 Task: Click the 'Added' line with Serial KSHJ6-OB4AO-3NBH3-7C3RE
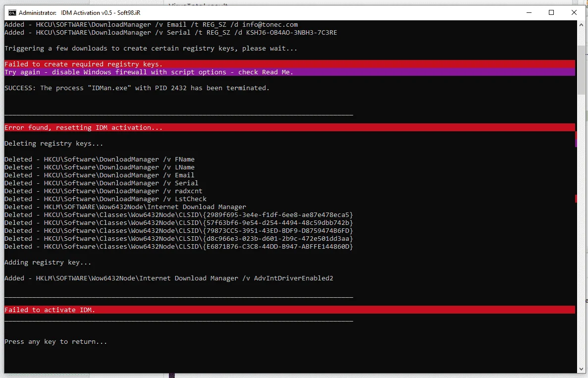pos(170,33)
